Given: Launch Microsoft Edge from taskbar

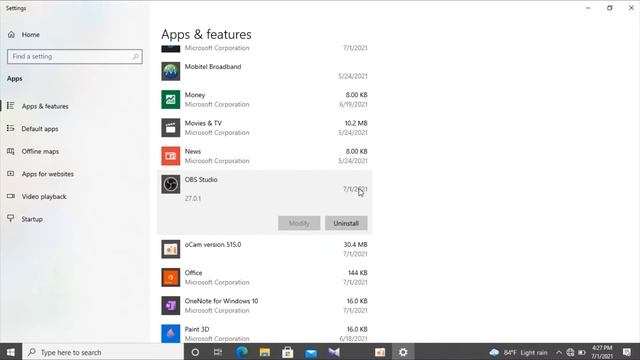Looking at the screenshot, I should pos(242,352).
